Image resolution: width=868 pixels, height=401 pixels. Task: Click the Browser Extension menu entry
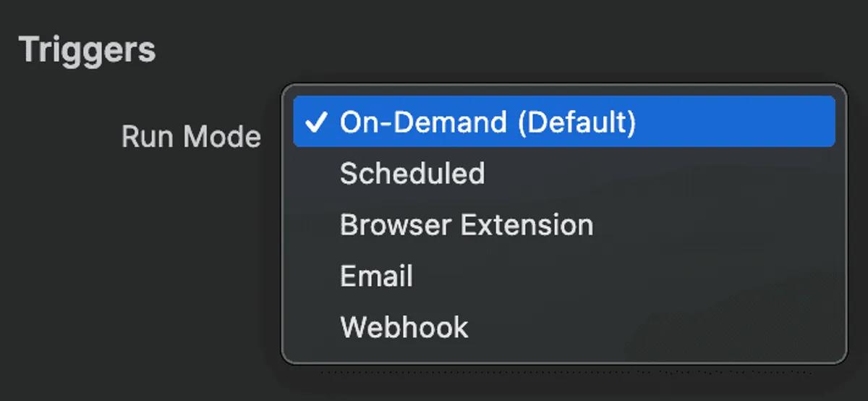coord(467,225)
